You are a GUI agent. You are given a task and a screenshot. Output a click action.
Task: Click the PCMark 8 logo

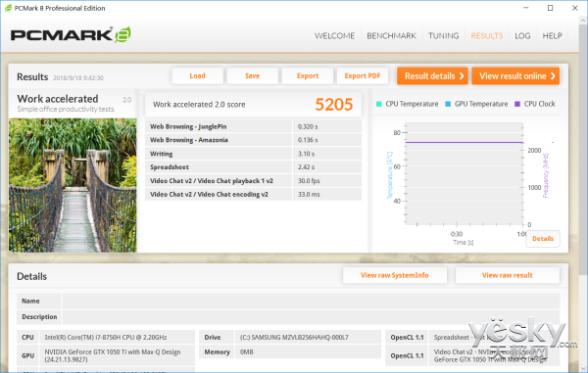coord(71,35)
